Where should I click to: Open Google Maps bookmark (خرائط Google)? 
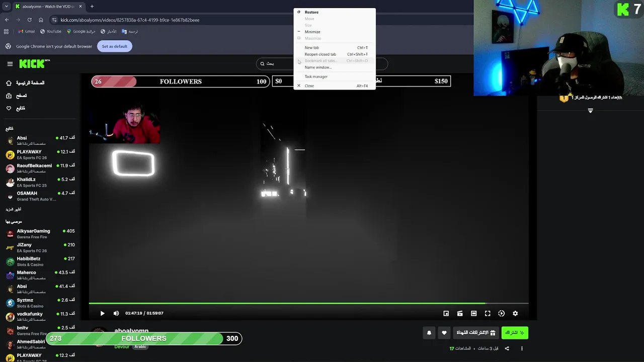coord(81,32)
